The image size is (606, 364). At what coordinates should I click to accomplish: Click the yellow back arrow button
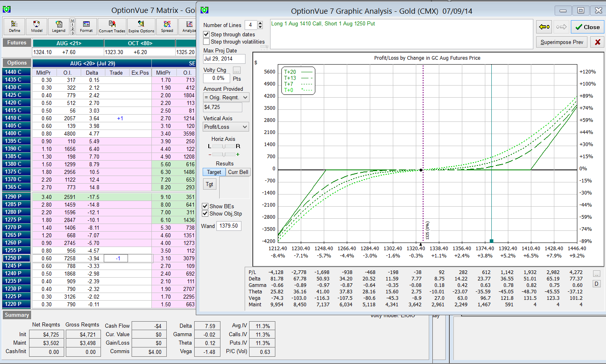[544, 27]
